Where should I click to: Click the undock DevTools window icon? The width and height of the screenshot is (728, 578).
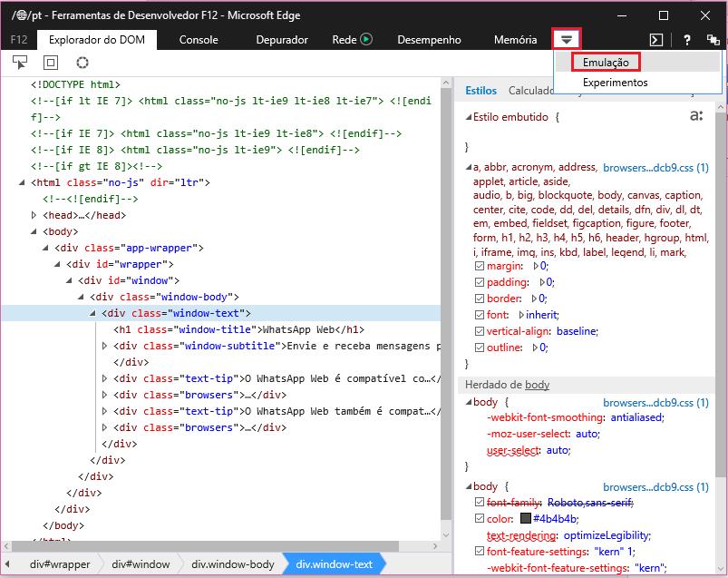coord(713,40)
